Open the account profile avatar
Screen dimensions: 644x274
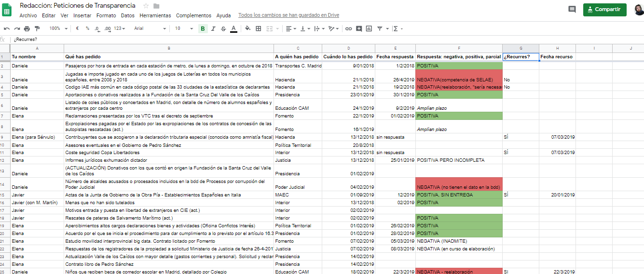point(639,10)
